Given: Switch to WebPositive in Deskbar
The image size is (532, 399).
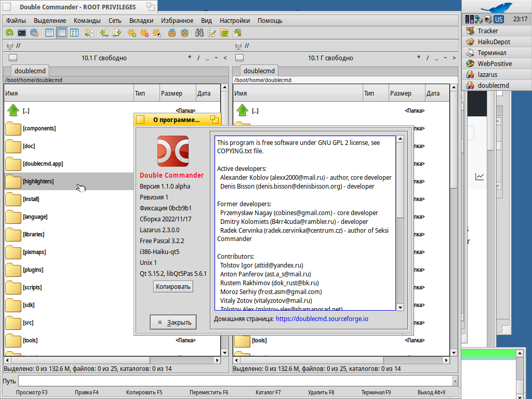Looking at the screenshot, I should click(496, 63).
